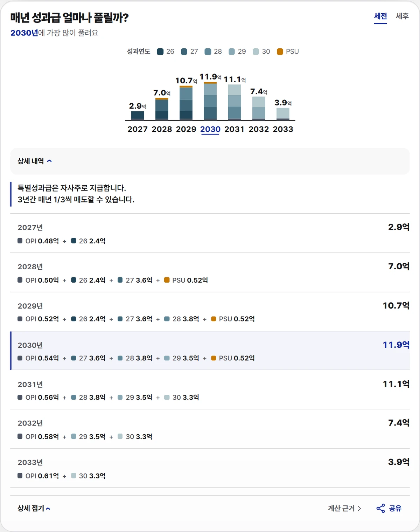Collapse the 상세 내역 section header
Screen dimensions: 420x532
click(x=210, y=161)
